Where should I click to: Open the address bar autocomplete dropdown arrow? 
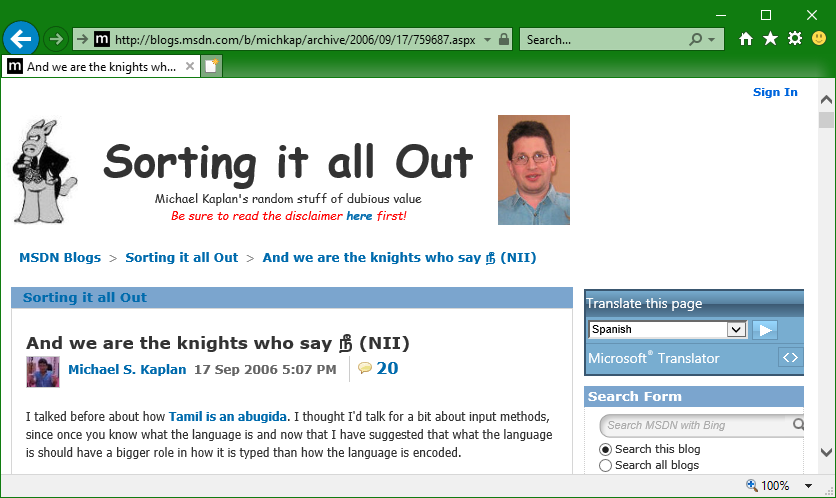(x=487, y=39)
